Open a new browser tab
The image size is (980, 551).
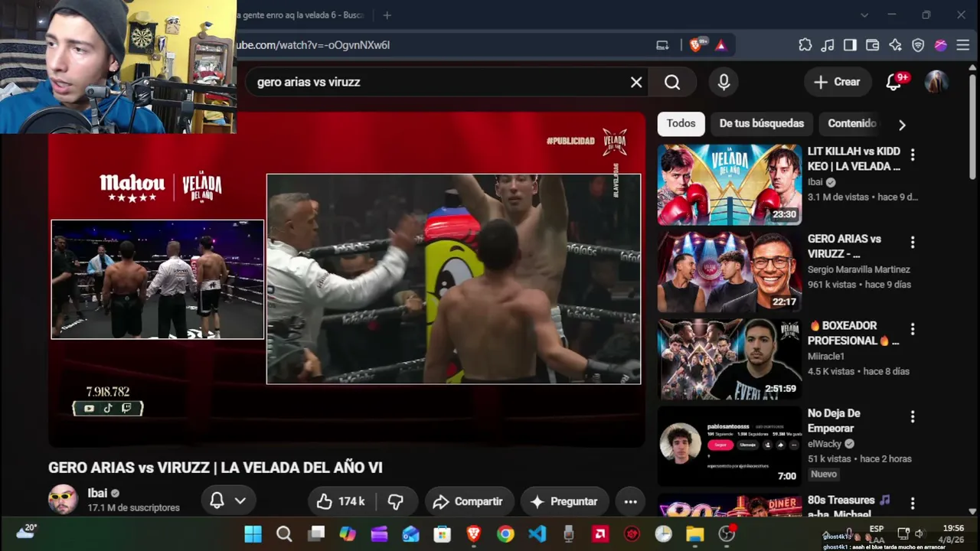(x=387, y=15)
